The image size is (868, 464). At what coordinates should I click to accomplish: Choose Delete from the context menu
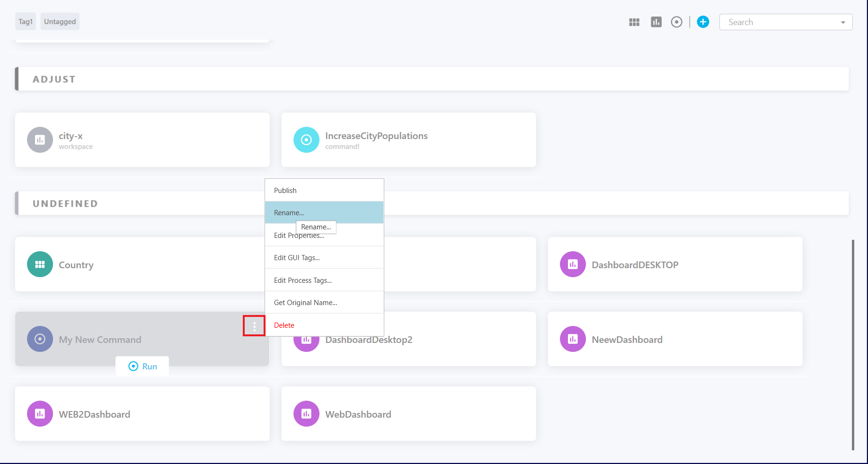click(x=284, y=325)
